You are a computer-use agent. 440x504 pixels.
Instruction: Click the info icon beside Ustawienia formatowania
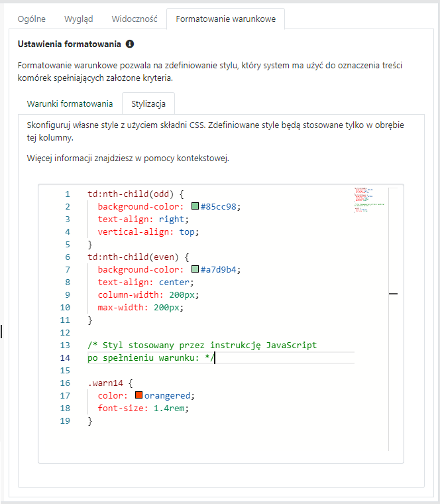pos(130,44)
